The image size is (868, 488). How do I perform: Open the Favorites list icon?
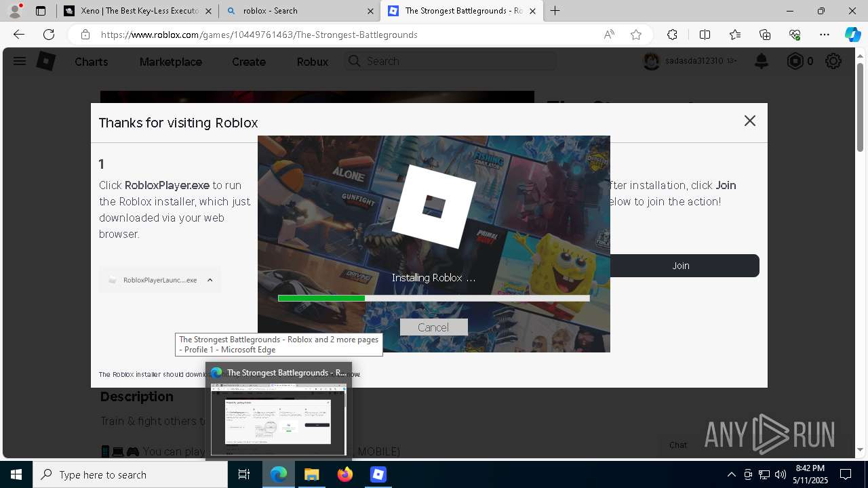coord(735,35)
